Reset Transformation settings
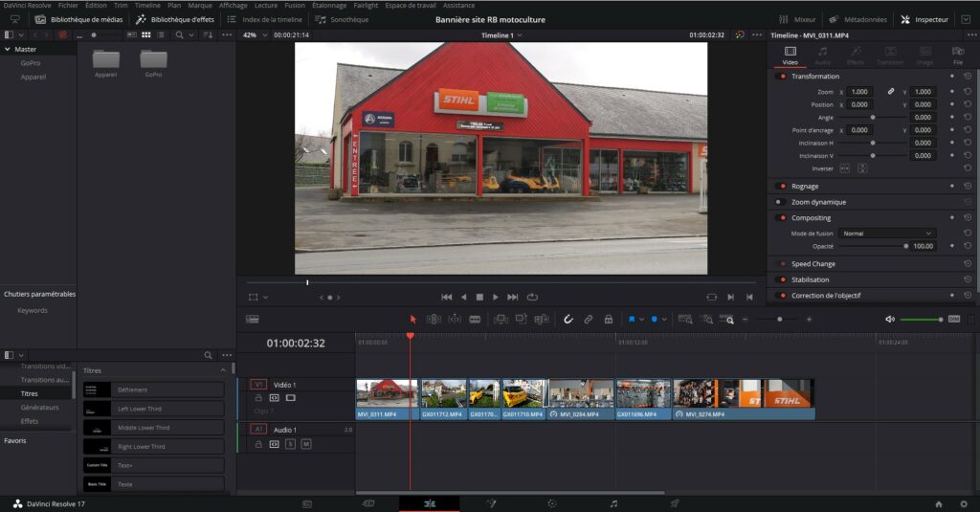This screenshot has width=980, height=512. [968, 77]
